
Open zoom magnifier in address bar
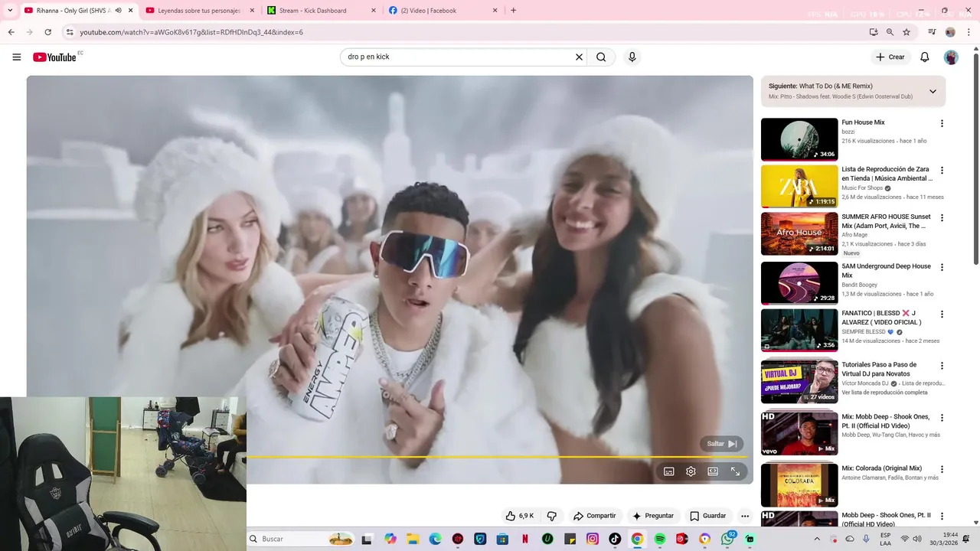pyautogui.click(x=890, y=32)
